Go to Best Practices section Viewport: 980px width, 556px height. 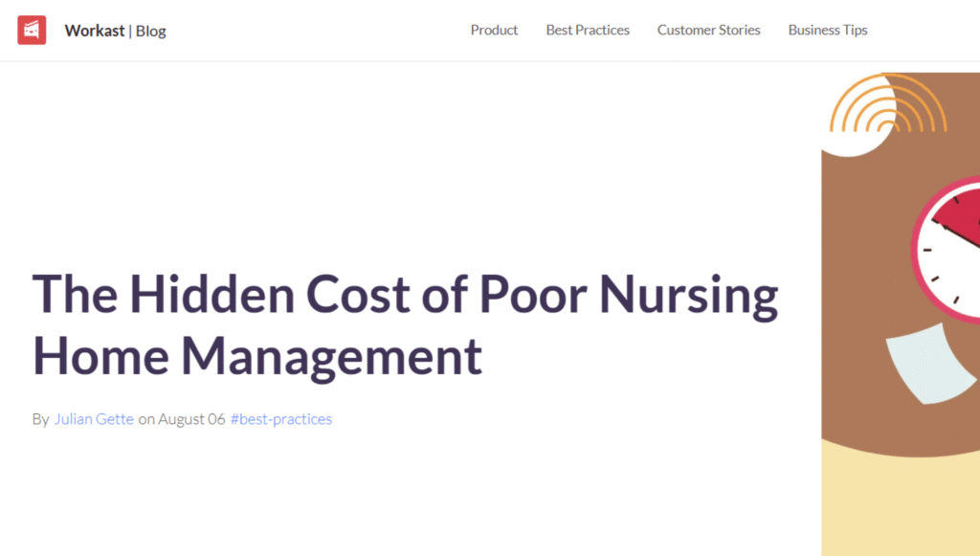pos(588,30)
